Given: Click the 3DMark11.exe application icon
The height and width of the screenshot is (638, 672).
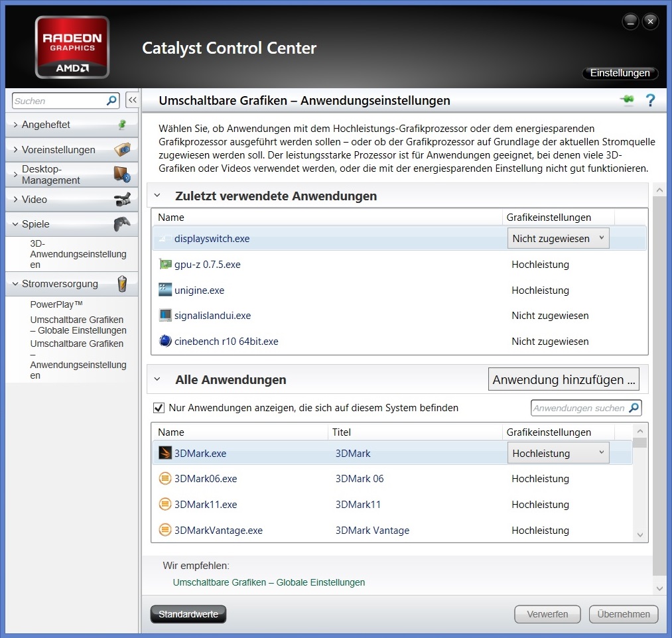Looking at the screenshot, I should [x=165, y=504].
